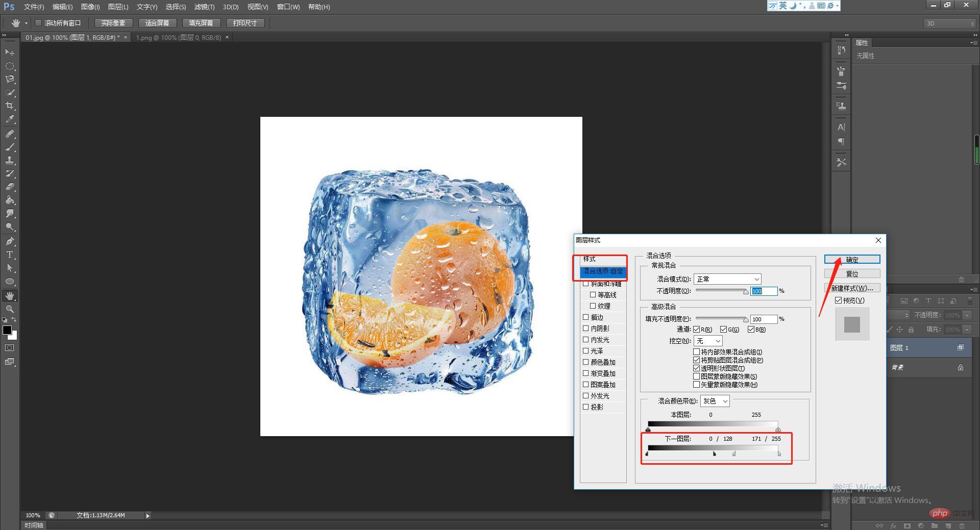Toggle the 预览 preview checkbox

[838, 300]
